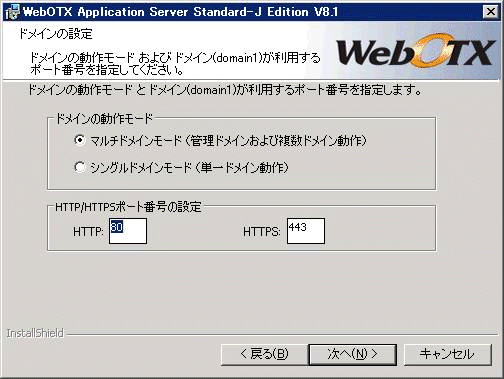The height and width of the screenshot is (379, 504).
Task: Click the HTTPS port number field
Action: 306,231
